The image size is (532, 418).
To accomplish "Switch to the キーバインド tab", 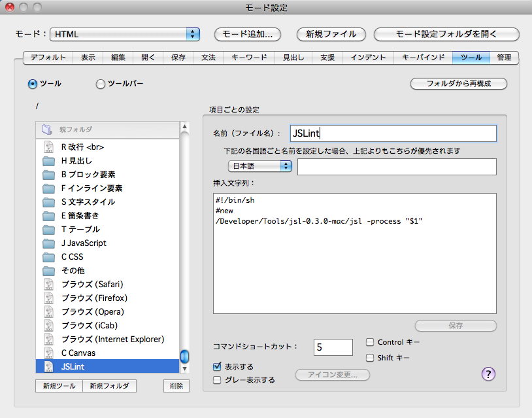I will 424,58.
